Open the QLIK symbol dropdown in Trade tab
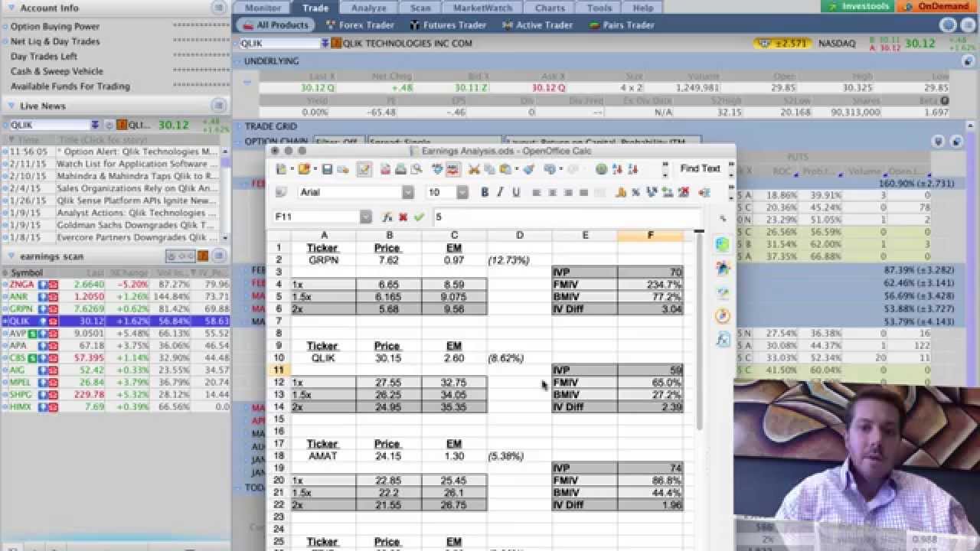The image size is (980, 551). pos(325,44)
